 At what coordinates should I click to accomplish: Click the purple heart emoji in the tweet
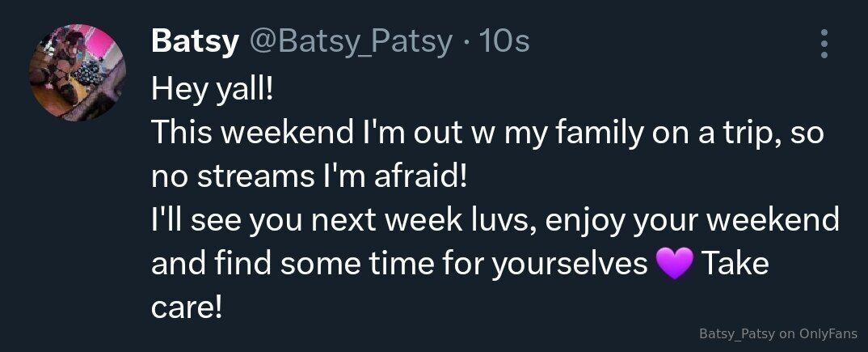pyautogui.click(x=674, y=265)
